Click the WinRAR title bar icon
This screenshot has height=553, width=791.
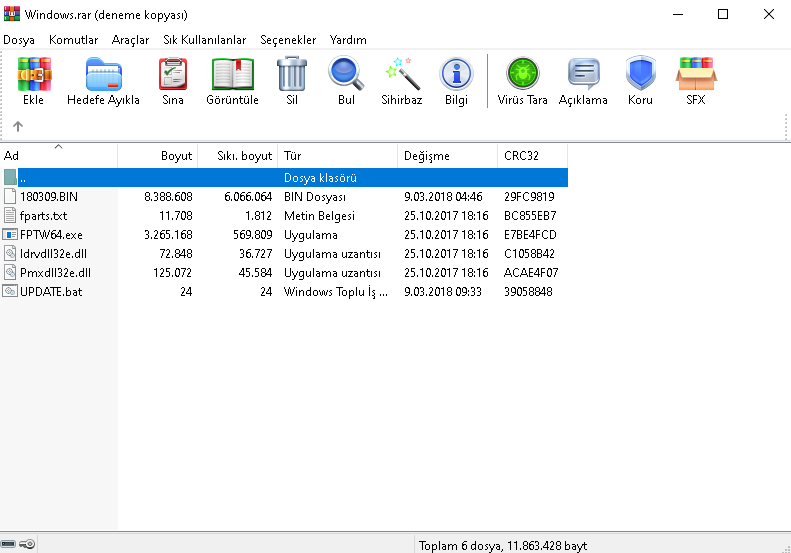pos(12,14)
